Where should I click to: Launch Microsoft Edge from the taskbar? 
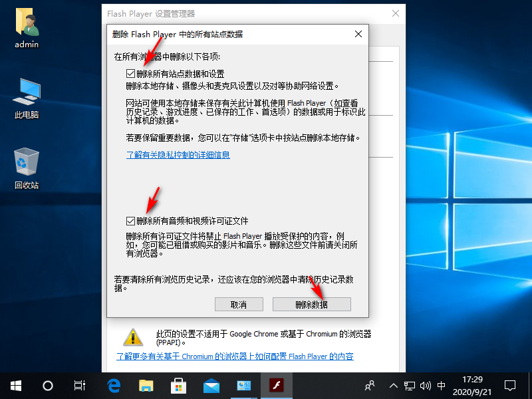tap(113, 385)
